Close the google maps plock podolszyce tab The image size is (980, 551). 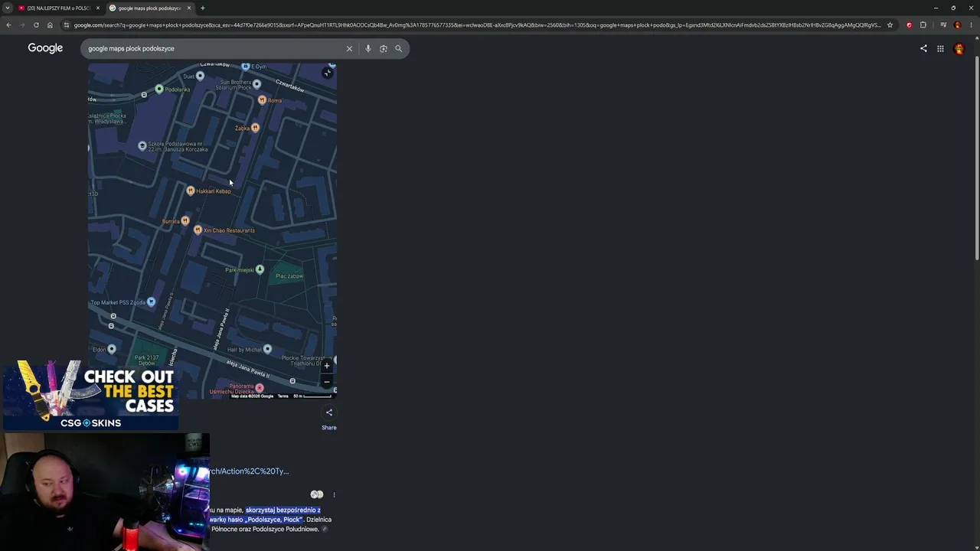pos(189,8)
